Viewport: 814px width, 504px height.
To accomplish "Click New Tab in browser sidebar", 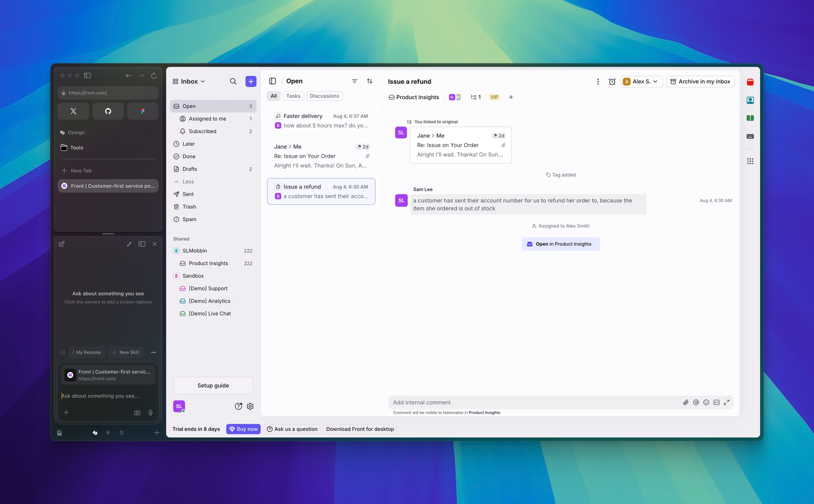I will pos(108,171).
